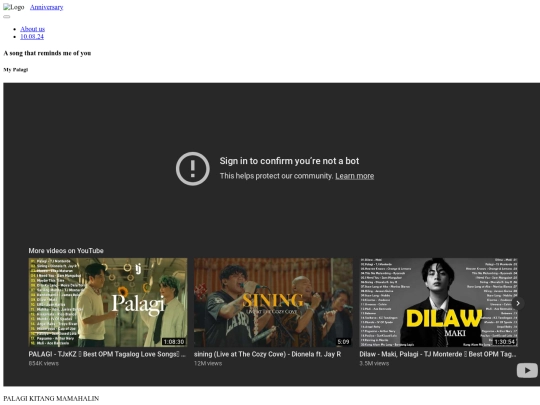Click the YouTube logo icon
The width and height of the screenshot is (540, 405).
pyautogui.click(x=527, y=371)
